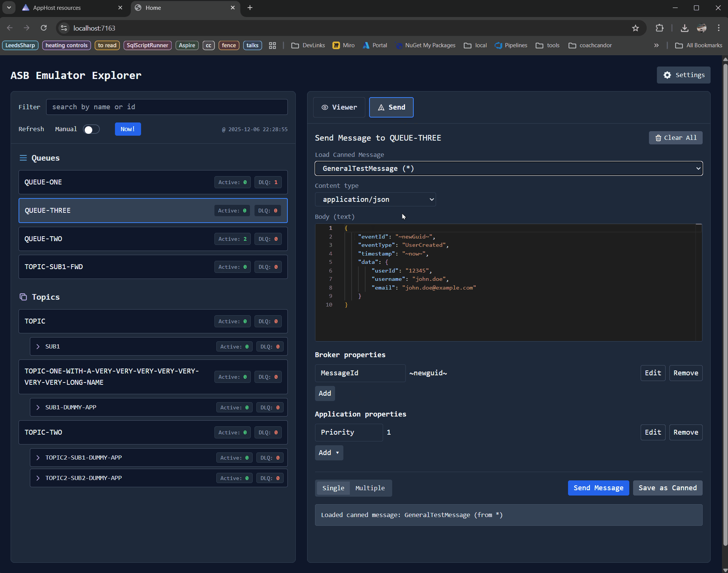The width and height of the screenshot is (728, 573).
Task: Select Single send mode
Action: pyautogui.click(x=333, y=488)
